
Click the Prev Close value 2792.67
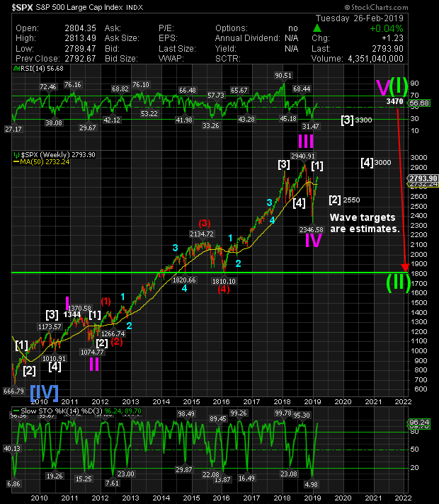coord(81,59)
